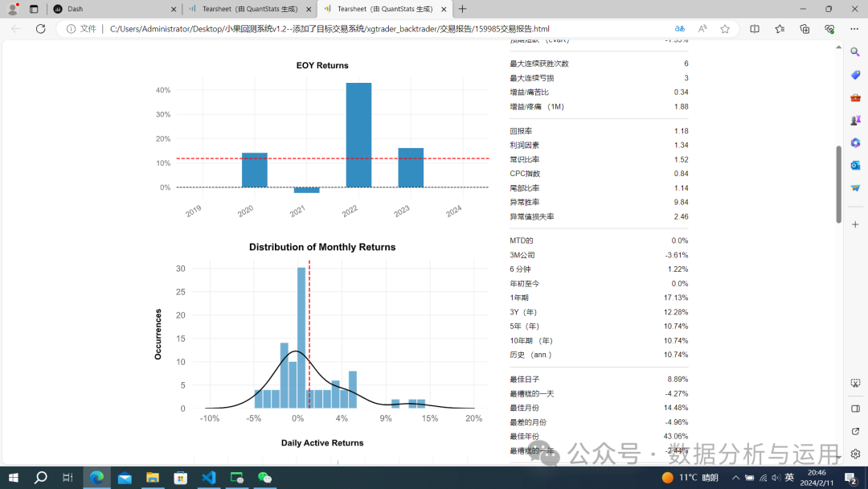Open the tab actions menu icon

(x=34, y=9)
